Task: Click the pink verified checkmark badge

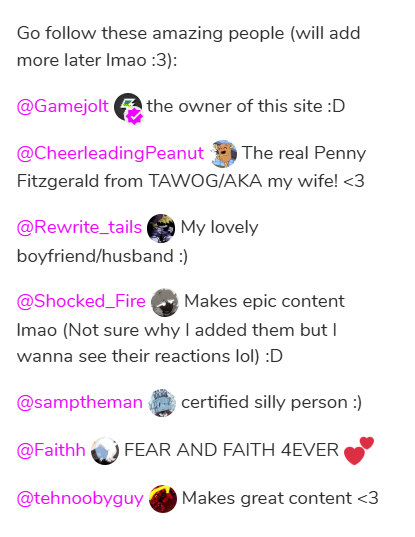Action: point(135,117)
